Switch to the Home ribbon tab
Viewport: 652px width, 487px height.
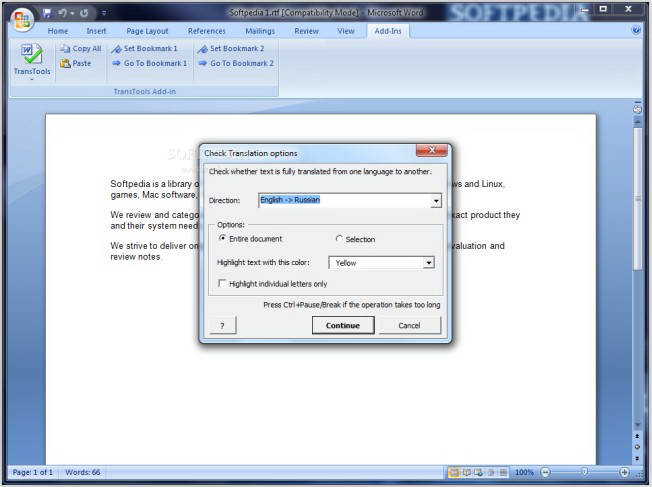coord(58,31)
